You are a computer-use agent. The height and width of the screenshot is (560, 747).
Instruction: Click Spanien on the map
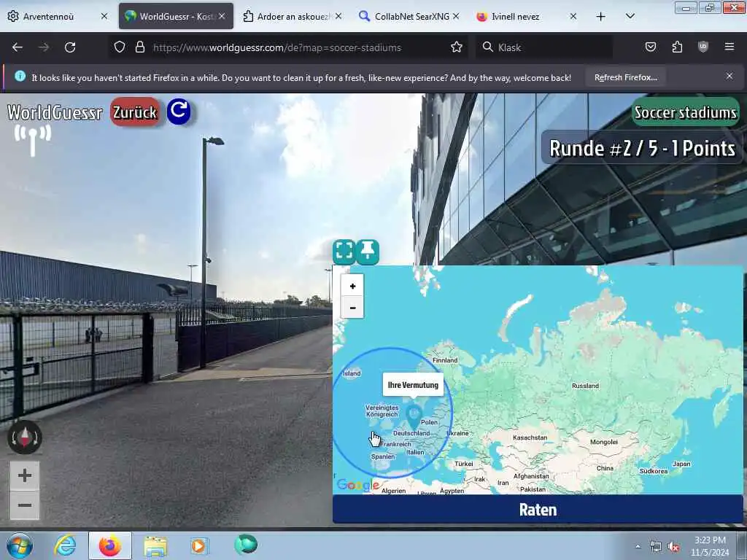pyautogui.click(x=382, y=456)
